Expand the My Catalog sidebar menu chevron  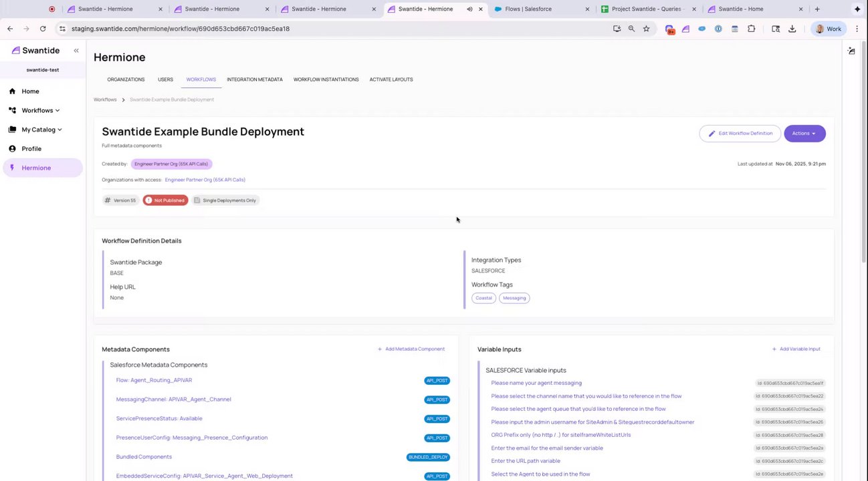[x=60, y=130]
